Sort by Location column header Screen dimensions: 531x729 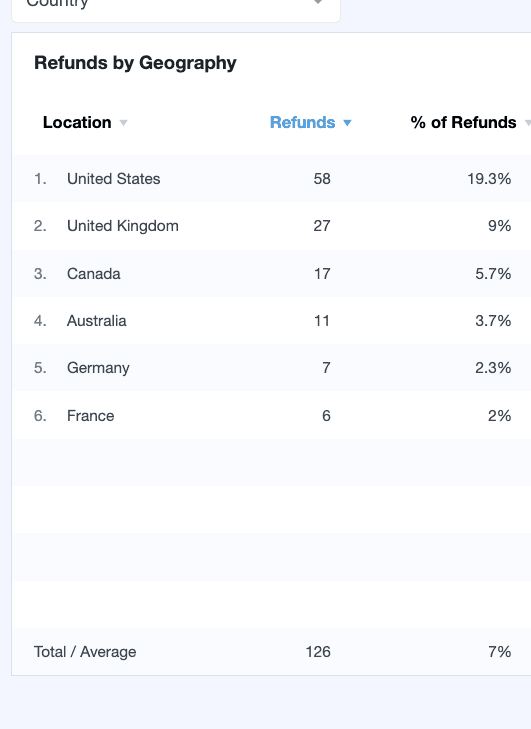(77, 123)
